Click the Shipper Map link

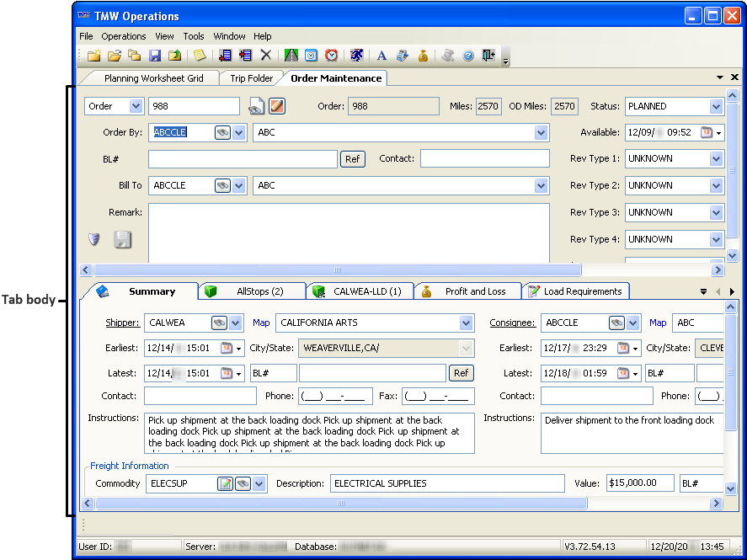click(261, 323)
